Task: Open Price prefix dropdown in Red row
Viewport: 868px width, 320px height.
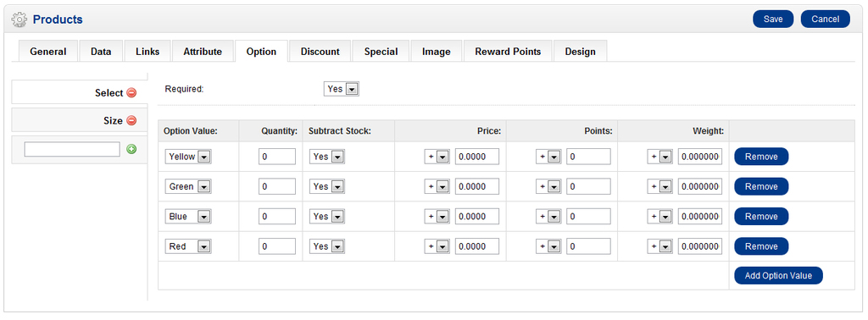Action: [x=437, y=246]
